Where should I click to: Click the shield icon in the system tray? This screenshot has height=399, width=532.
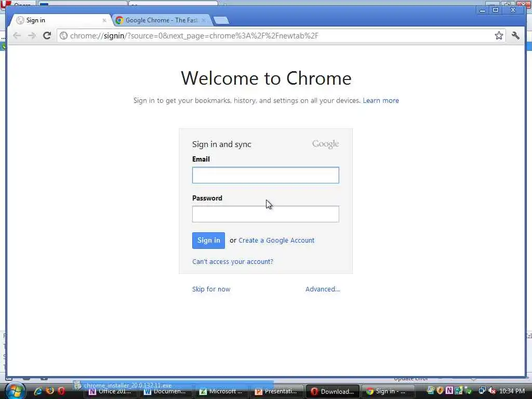coord(440,391)
